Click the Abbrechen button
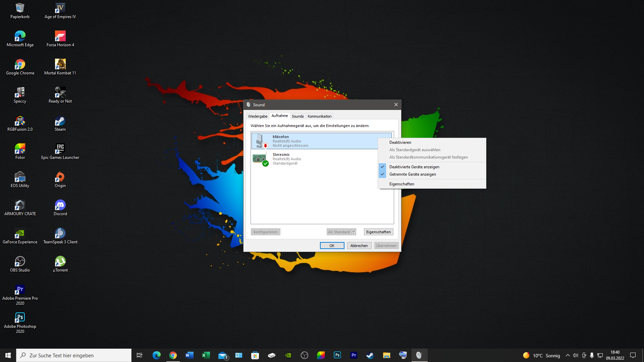The height and width of the screenshot is (362, 644). [359, 246]
